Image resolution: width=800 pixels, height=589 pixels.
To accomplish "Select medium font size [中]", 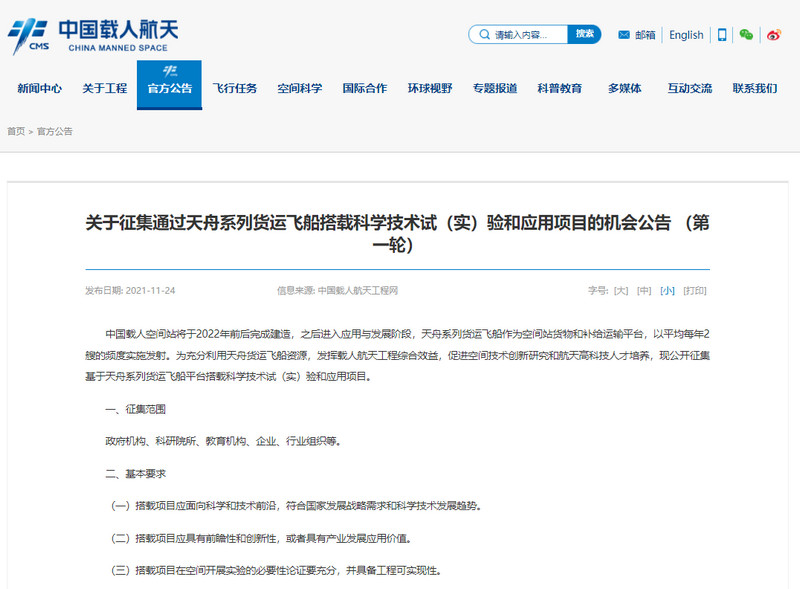I will coord(645,291).
